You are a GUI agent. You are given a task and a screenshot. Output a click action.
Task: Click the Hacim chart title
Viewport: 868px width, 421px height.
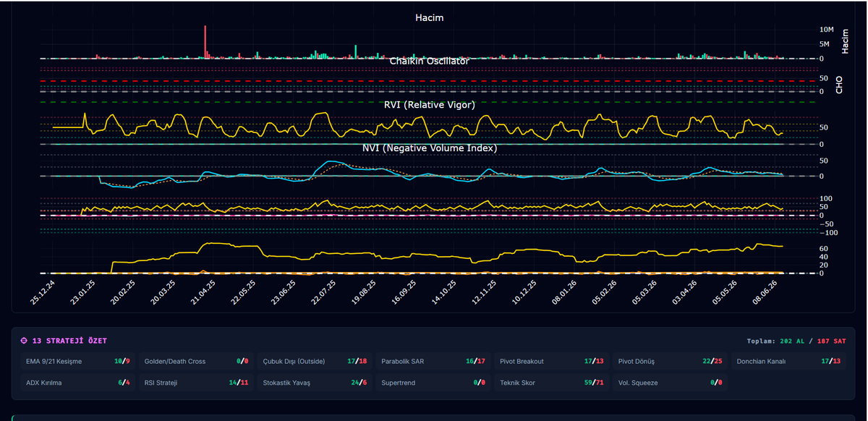429,17
